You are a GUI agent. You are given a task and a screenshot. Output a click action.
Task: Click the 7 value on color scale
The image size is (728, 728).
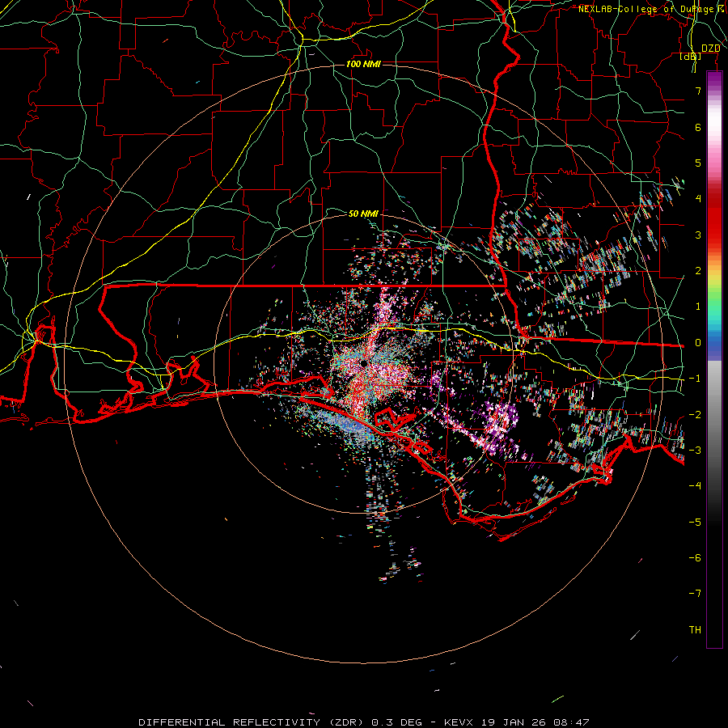click(698, 91)
